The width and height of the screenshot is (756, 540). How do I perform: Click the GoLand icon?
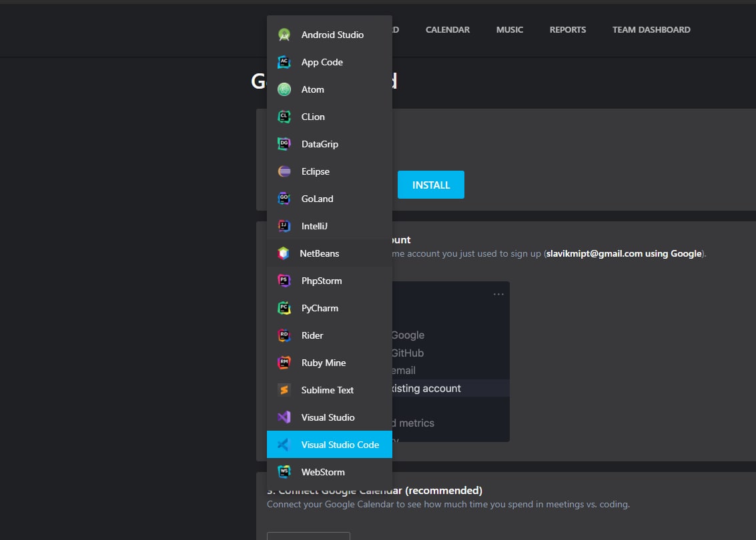[x=284, y=199]
